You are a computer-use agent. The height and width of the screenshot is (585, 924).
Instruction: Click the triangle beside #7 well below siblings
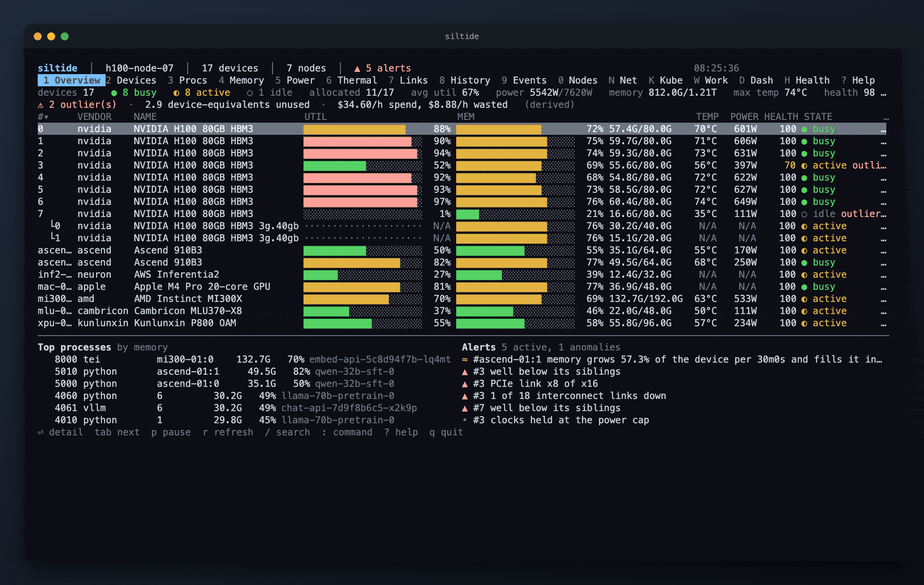pos(465,408)
